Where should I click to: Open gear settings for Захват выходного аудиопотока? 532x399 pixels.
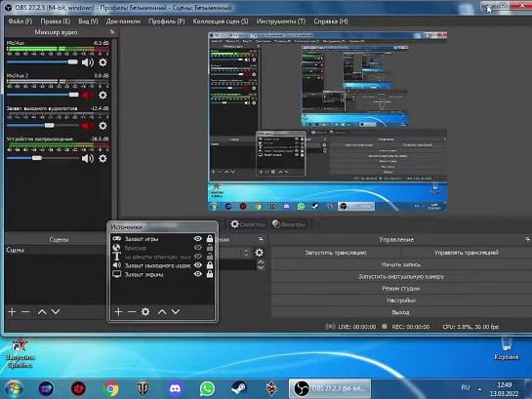pos(102,126)
